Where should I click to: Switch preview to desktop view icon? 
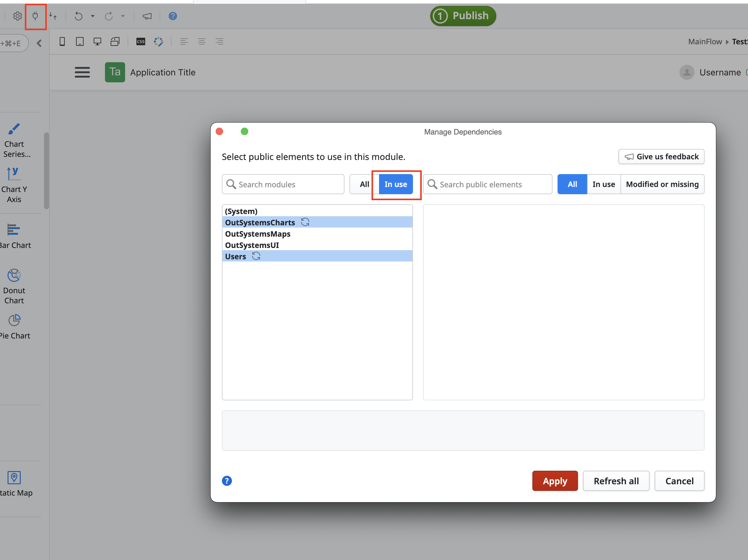click(x=97, y=41)
